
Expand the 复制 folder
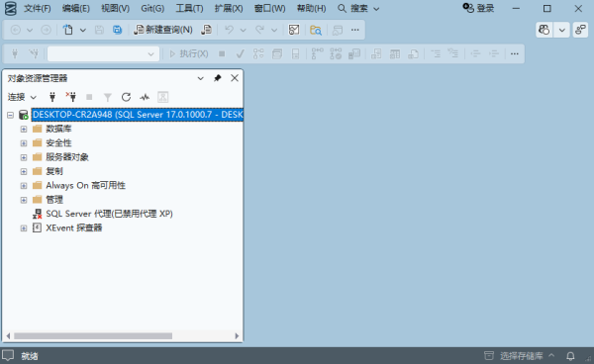(x=24, y=171)
